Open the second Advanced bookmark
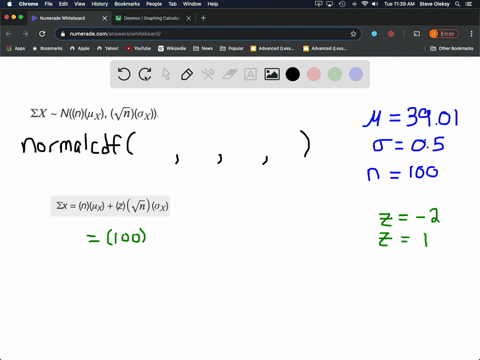This screenshot has width=480, height=360. [x=325, y=48]
